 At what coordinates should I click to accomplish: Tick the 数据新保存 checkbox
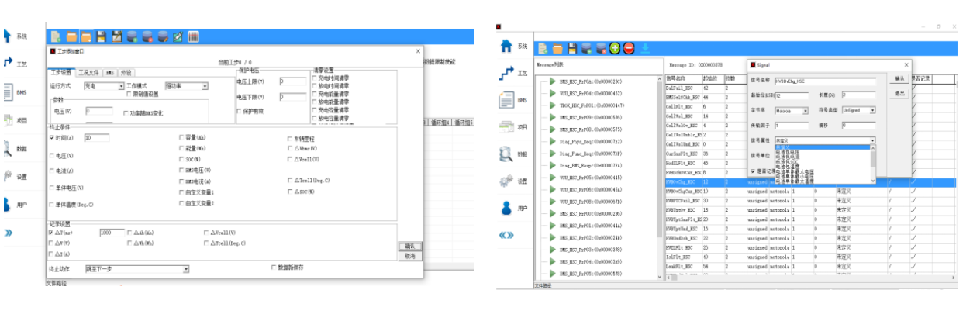pyautogui.click(x=274, y=268)
